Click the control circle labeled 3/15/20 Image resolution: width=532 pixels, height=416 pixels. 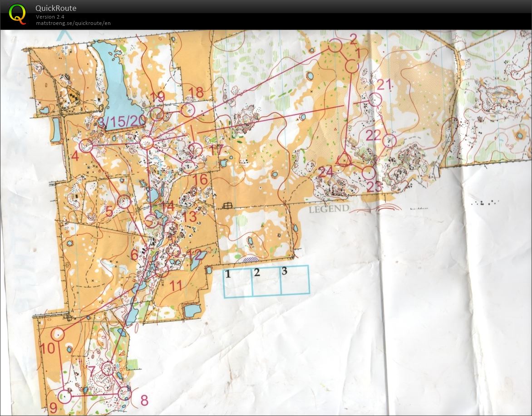(146, 142)
